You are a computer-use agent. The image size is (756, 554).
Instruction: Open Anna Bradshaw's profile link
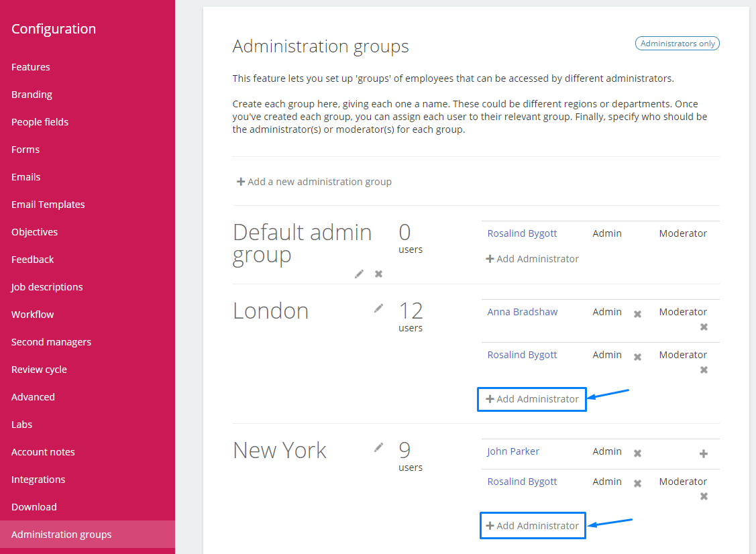click(x=523, y=312)
